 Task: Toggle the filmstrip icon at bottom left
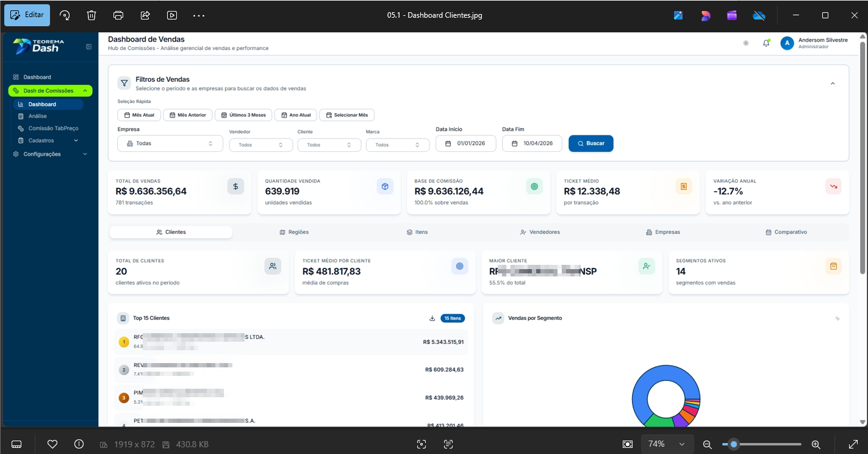tap(16, 444)
